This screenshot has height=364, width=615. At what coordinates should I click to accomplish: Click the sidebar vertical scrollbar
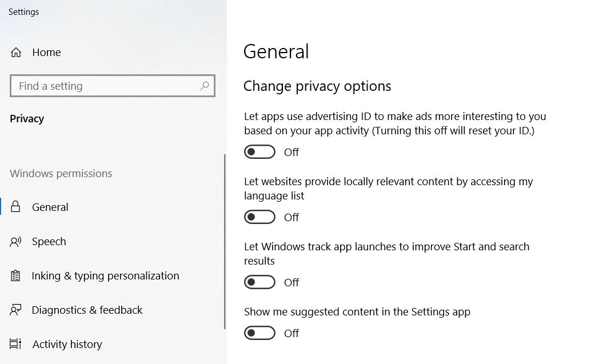pos(225,240)
